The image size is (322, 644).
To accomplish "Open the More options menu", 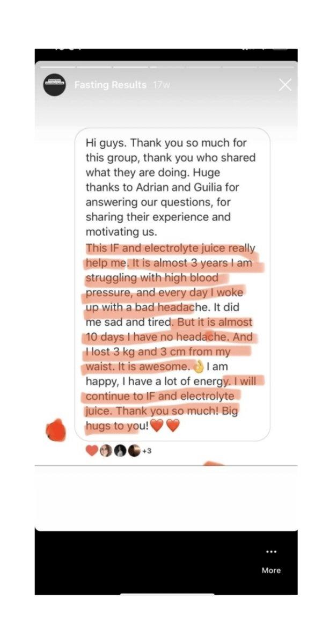I will [x=271, y=552].
